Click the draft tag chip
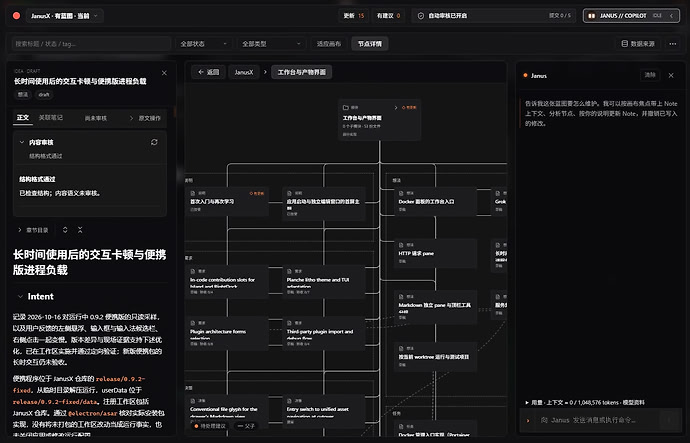Screen dimensions: 690x443 (x=44, y=95)
